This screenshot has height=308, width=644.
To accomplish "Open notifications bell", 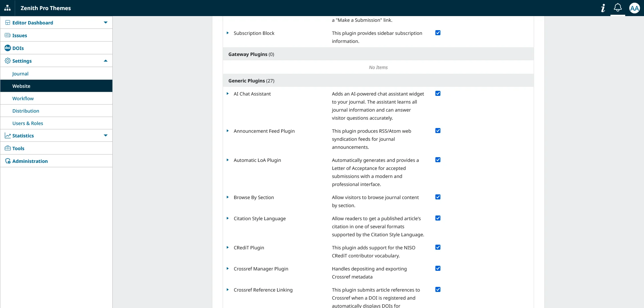I will (618, 8).
